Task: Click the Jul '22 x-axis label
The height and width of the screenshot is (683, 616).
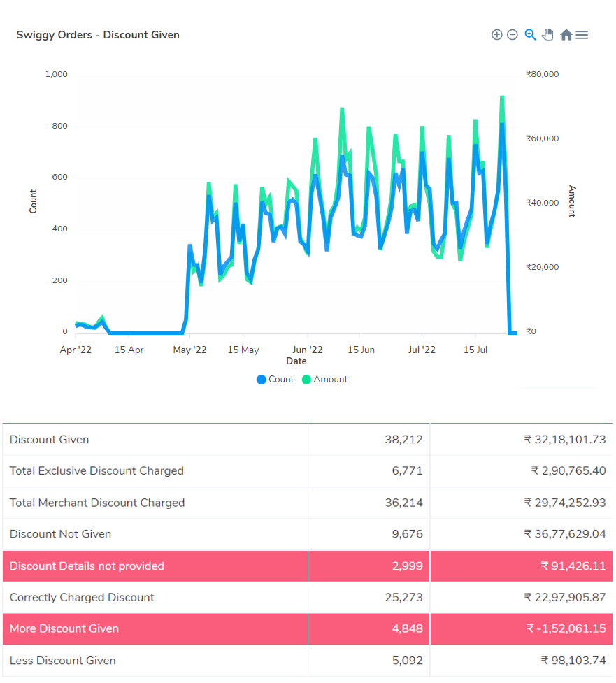Action: [x=422, y=350]
